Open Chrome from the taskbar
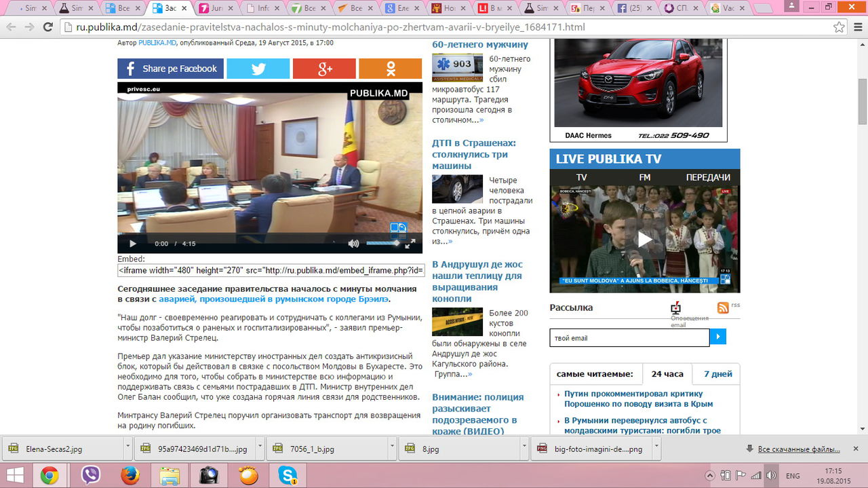 click(49, 476)
